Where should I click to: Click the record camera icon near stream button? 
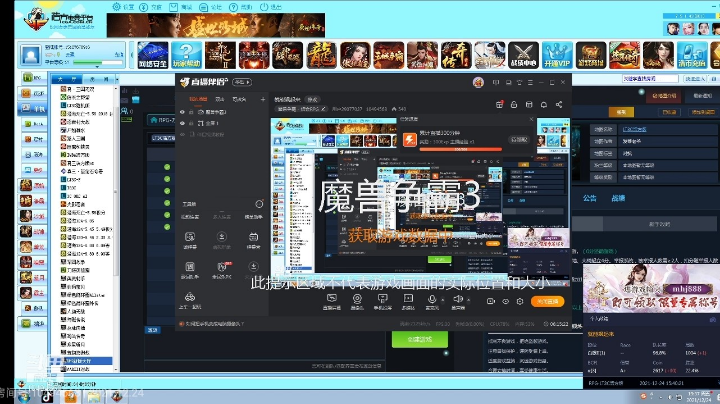click(x=490, y=302)
